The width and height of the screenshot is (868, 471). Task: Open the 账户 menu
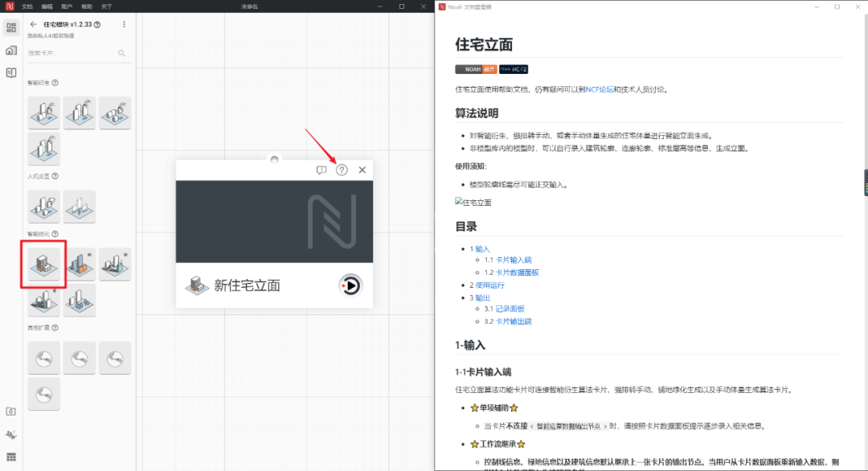[x=67, y=6]
